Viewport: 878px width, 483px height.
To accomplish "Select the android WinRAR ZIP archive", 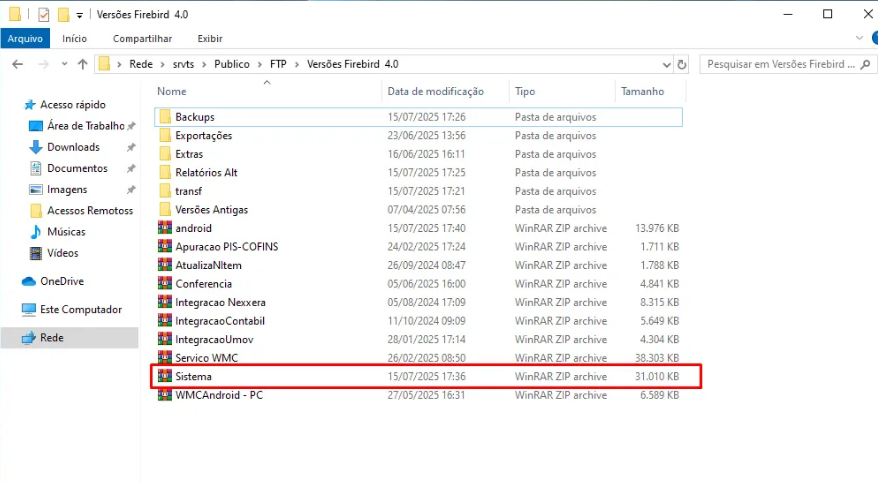I will pyautogui.click(x=193, y=228).
